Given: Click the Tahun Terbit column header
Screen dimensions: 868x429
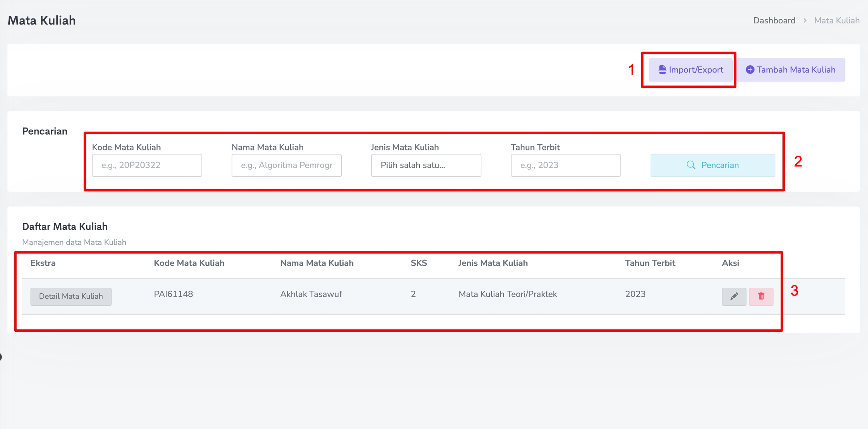Looking at the screenshot, I should click(650, 263).
